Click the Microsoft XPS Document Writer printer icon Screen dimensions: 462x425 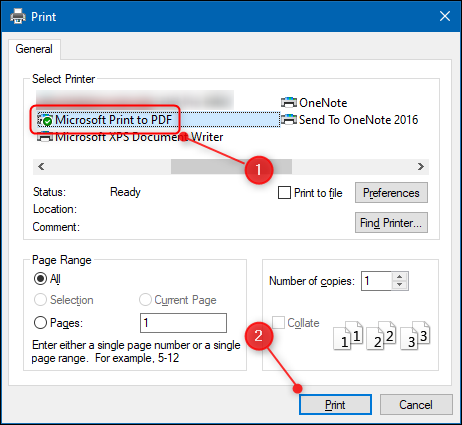[x=45, y=137]
